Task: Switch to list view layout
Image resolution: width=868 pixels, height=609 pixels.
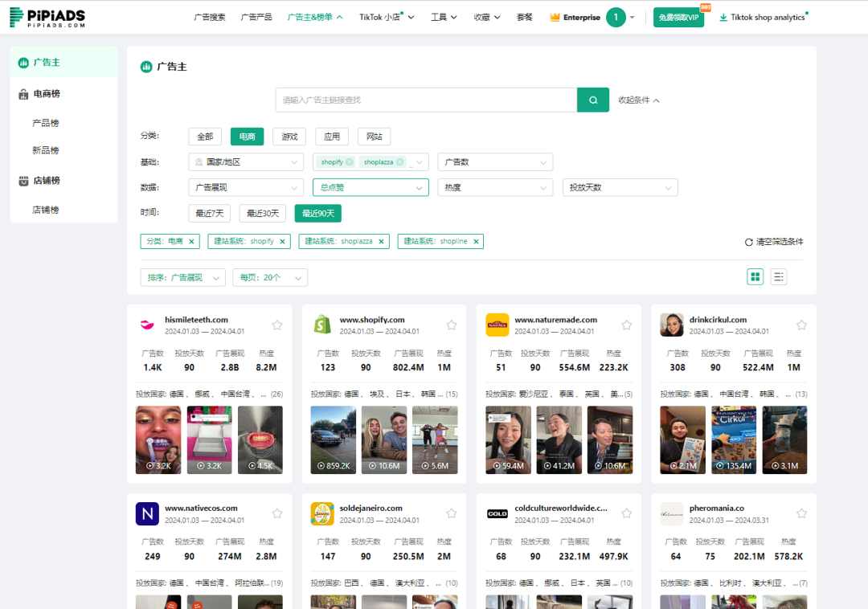Action: (779, 276)
